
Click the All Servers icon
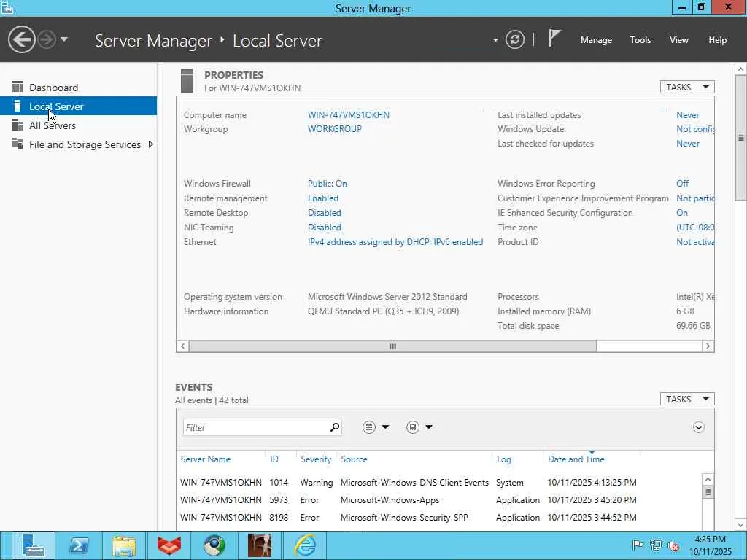[18, 125]
